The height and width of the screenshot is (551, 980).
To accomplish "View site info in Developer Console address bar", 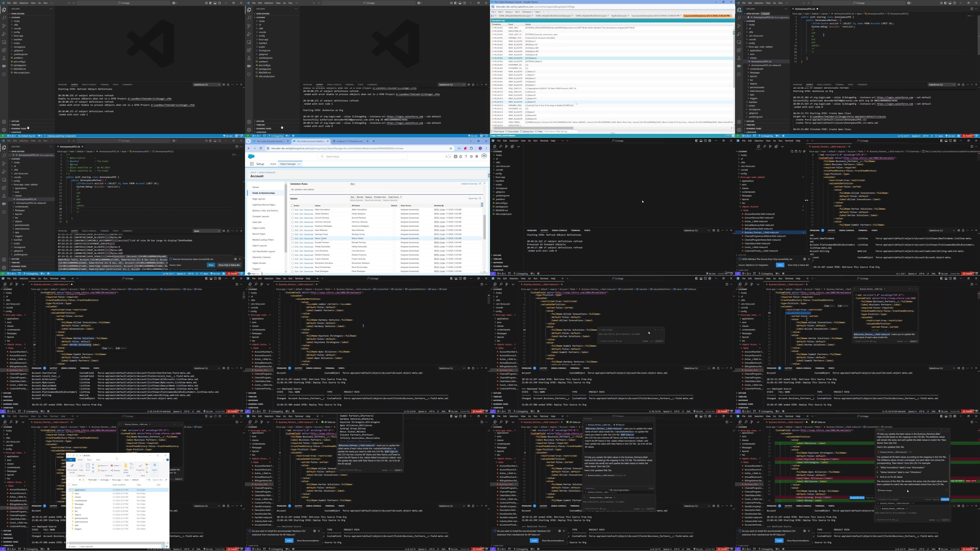I will tap(493, 7).
